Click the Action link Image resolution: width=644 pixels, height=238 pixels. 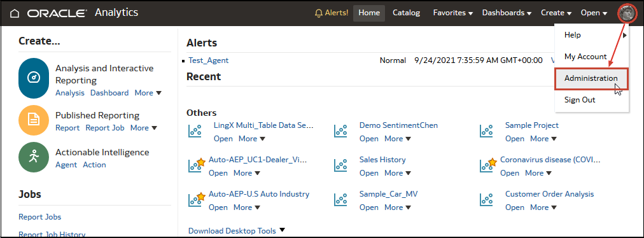tap(94, 165)
